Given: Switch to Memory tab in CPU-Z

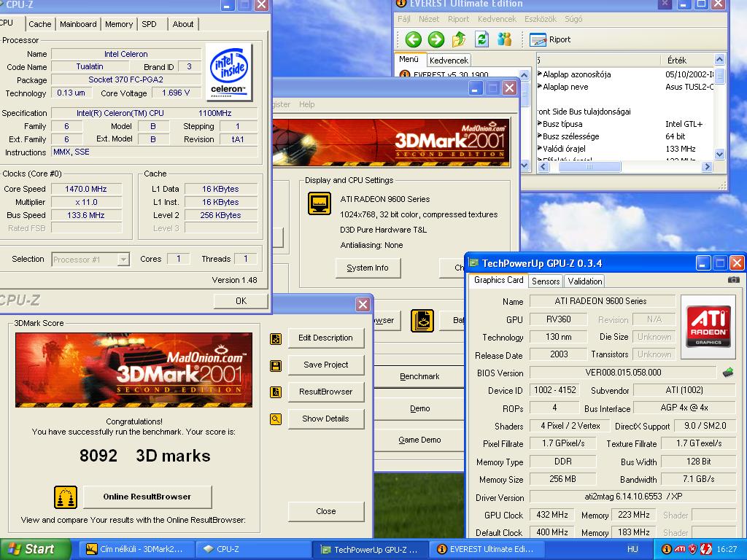Looking at the screenshot, I should click(119, 24).
